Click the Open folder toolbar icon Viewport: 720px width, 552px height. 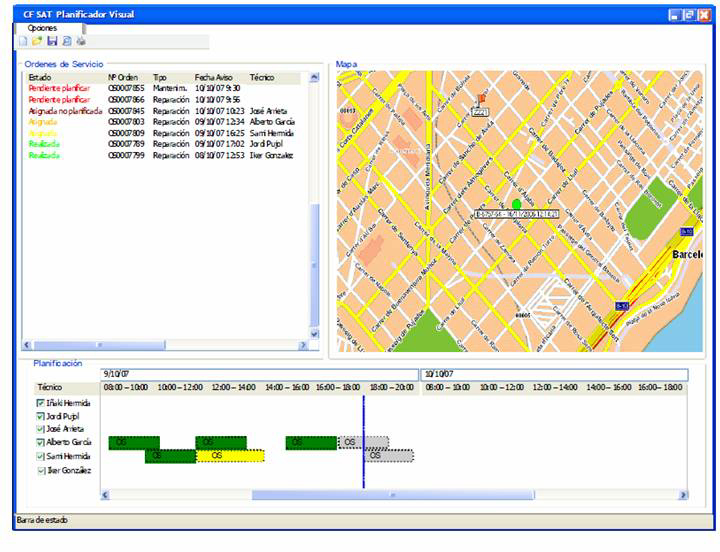click(x=37, y=42)
